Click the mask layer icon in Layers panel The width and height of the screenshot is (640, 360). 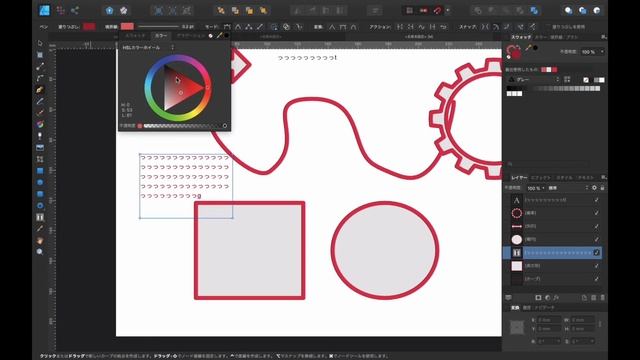pos(538,298)
